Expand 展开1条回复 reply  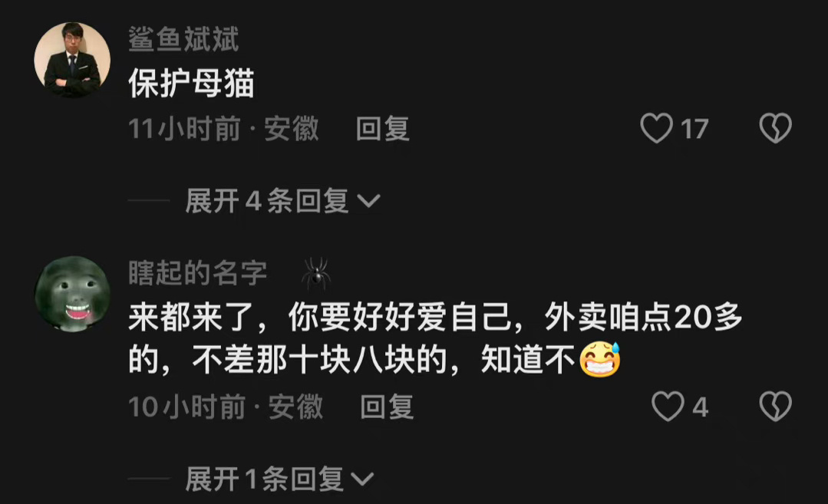(x=280, y=479)
